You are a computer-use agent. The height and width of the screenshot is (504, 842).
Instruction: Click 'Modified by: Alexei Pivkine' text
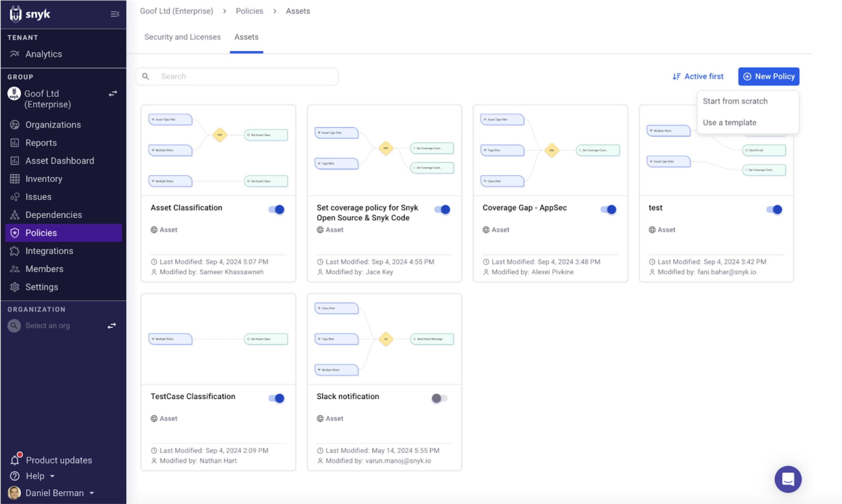pyautogui.click(x=532, y=272)
